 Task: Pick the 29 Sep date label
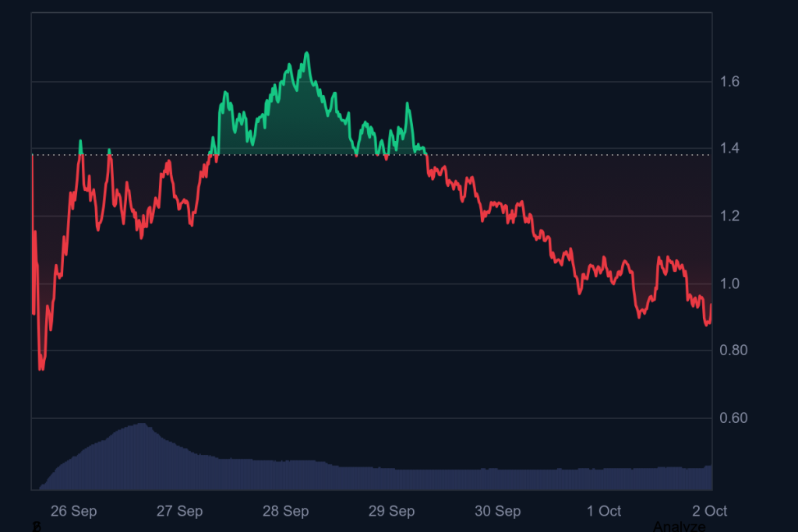click(391, 511)
